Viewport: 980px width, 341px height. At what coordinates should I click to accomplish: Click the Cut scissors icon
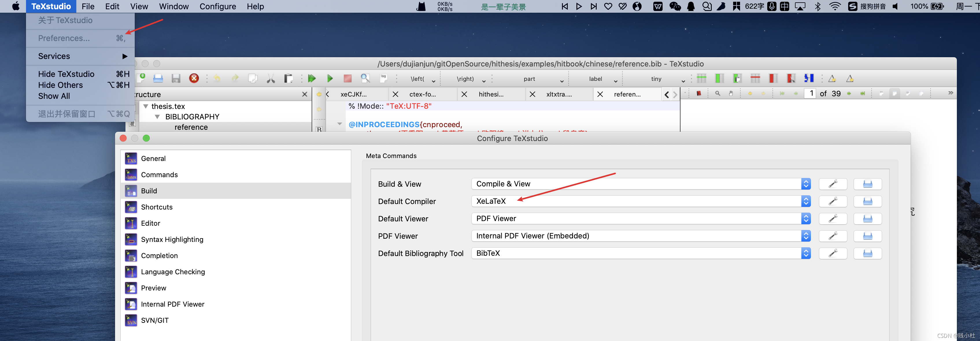click(271, 79)
